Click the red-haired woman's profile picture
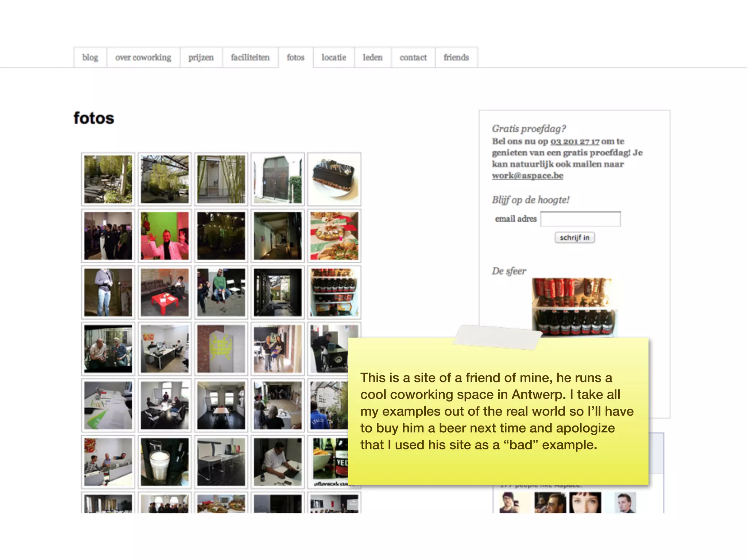Viewport: 747px width, 560px height. click(585, 502)
